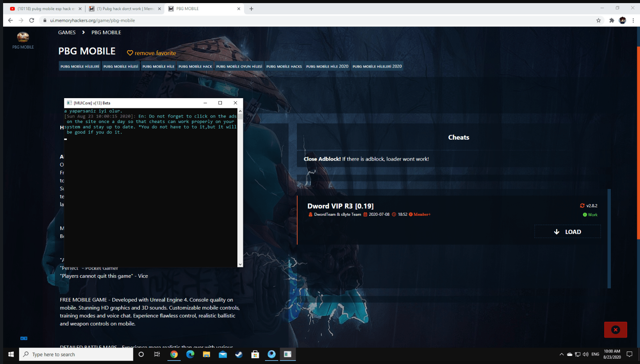The width and height of the screenshot is (640, 364).
Task: Click the MUICore console scroll-down arrow
Action: [240, 264]
